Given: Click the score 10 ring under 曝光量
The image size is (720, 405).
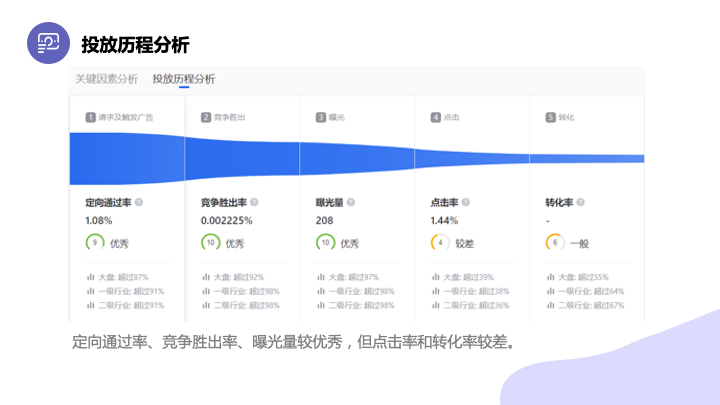Looking at the screenshot, I should pyautogui.click(x=325, y=242).
